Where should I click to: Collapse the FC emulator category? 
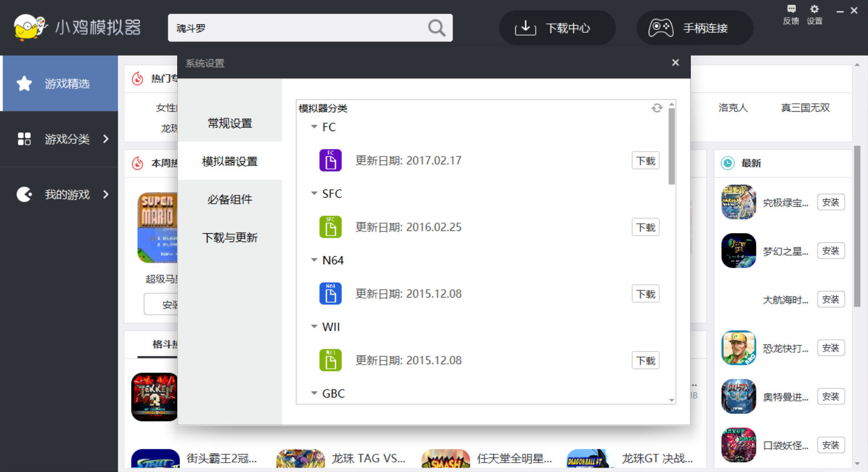point(314,127)
